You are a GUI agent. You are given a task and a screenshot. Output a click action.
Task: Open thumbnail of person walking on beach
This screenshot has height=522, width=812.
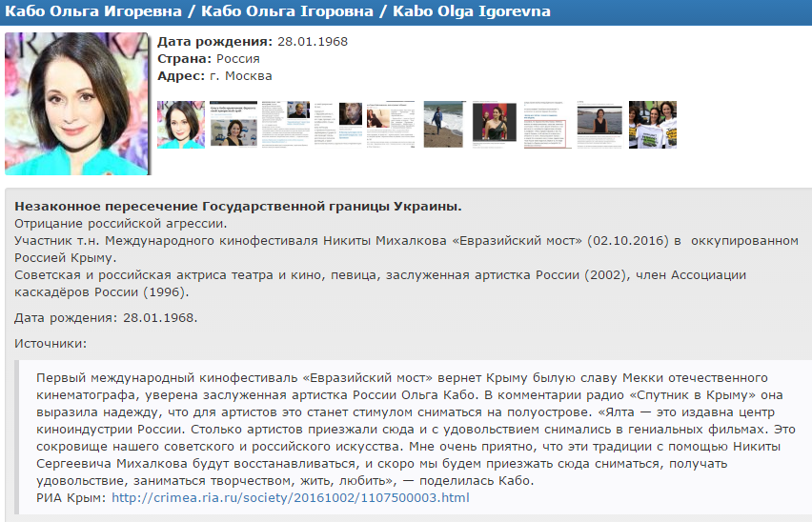(x=443, y=124)
